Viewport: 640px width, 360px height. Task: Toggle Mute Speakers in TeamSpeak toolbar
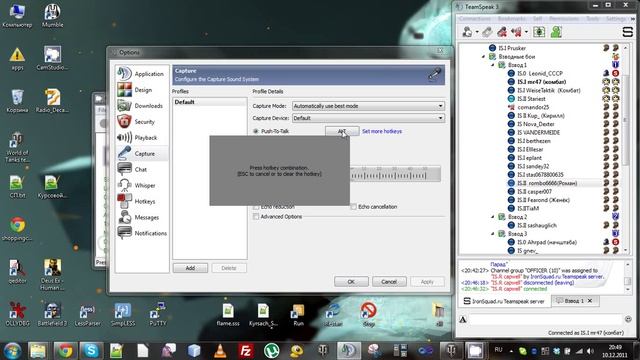[x=517, y=32]
